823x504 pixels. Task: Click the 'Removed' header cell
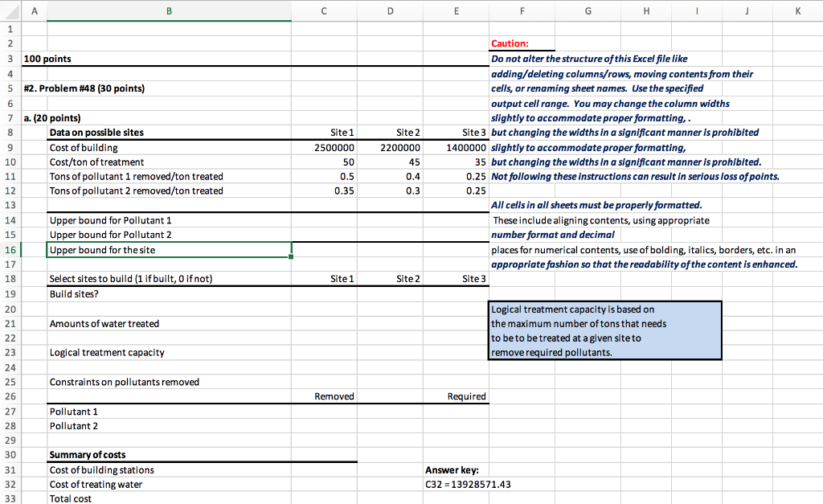click(325, 396)
